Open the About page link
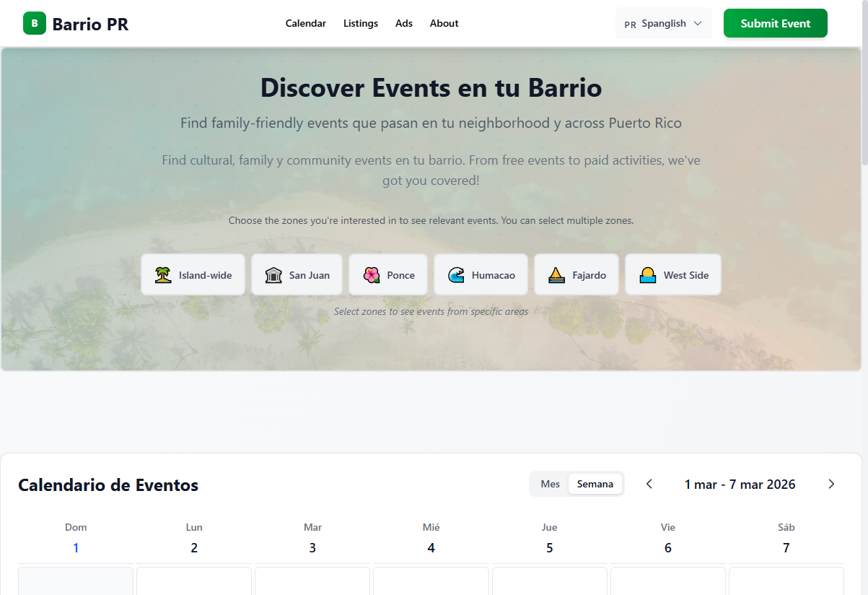Screen dimensions: 868x595 pyautogui.click(x=444, y=23)
